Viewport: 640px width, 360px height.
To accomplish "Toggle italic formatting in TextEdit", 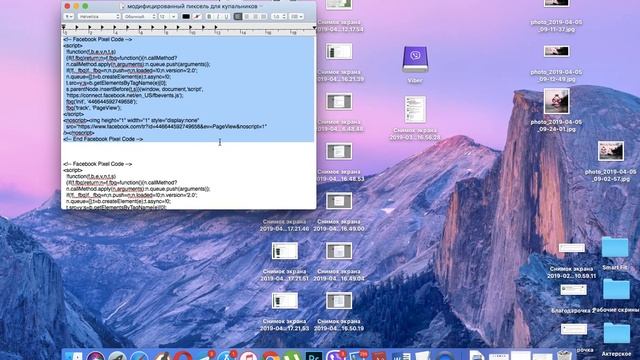I will pyautogui.click(x=218, y=16).
